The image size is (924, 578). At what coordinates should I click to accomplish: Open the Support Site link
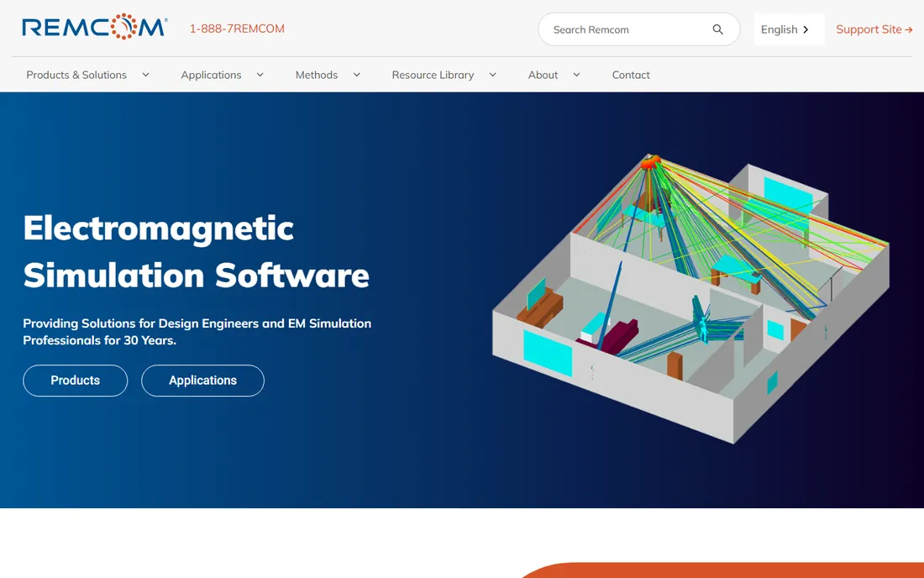(874, 29)
